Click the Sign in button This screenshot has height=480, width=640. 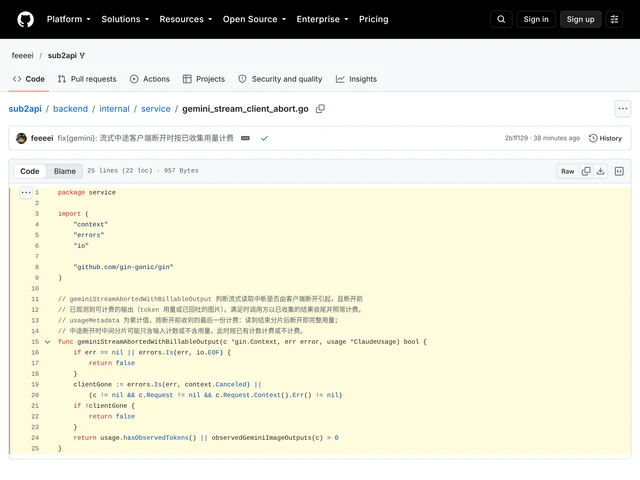[536, 19]
